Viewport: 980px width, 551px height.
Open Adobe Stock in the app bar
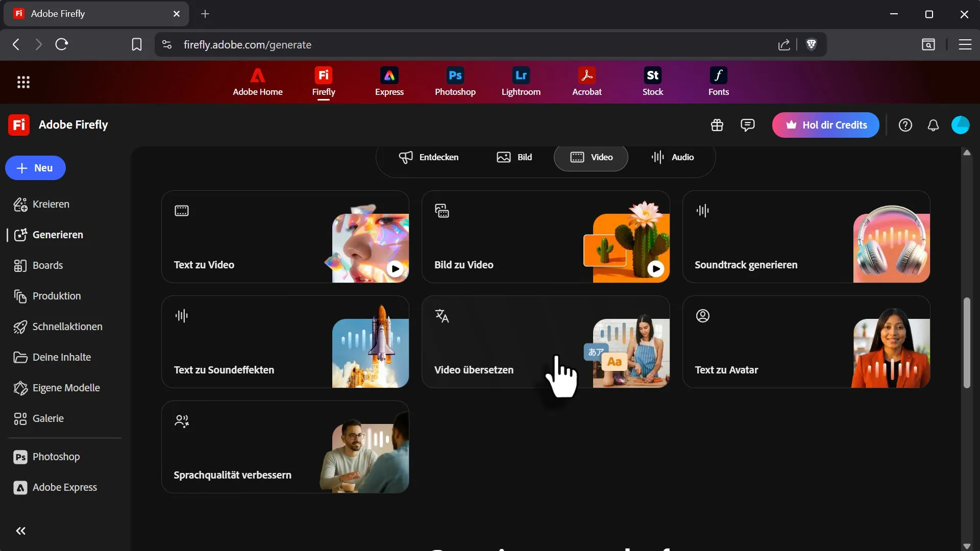(652, 82)
